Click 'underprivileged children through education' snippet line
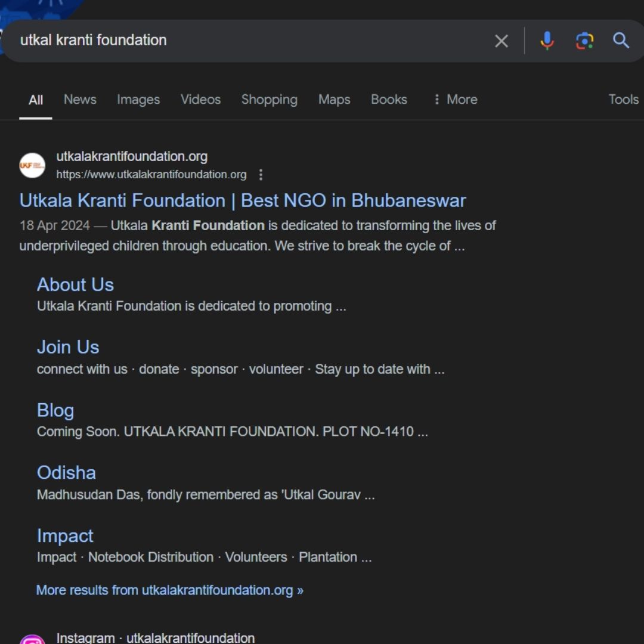Viewport: 644px width, 644px height. [242, 246]
